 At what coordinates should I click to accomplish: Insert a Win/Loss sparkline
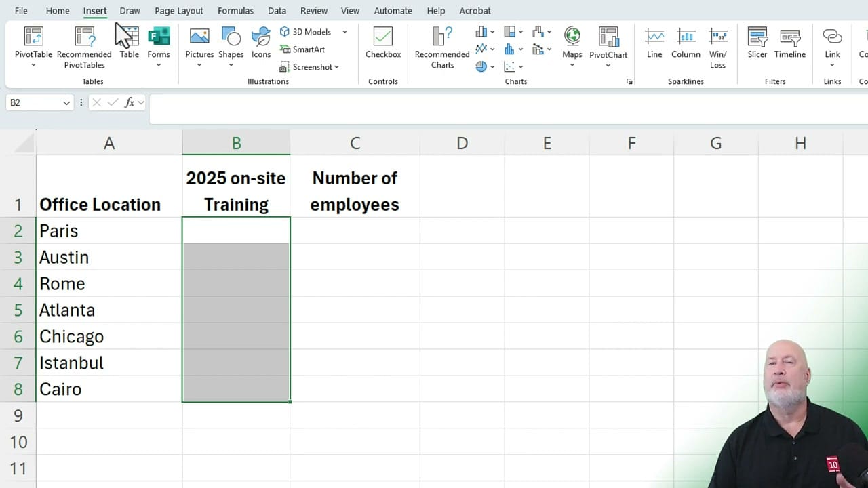(718, 41)
